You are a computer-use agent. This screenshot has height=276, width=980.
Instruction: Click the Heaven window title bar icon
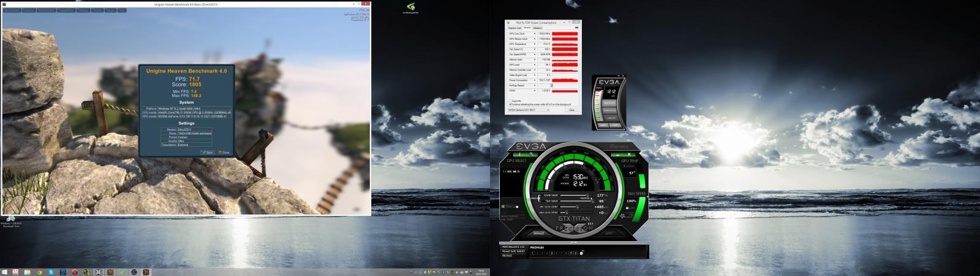tap(4, 4)
